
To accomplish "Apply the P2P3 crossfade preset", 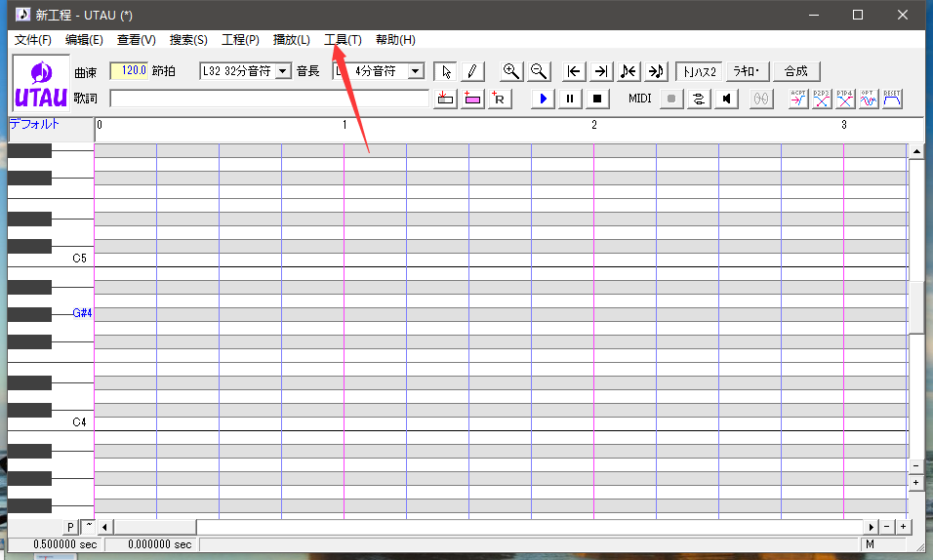I will click(x=821, y=99).
